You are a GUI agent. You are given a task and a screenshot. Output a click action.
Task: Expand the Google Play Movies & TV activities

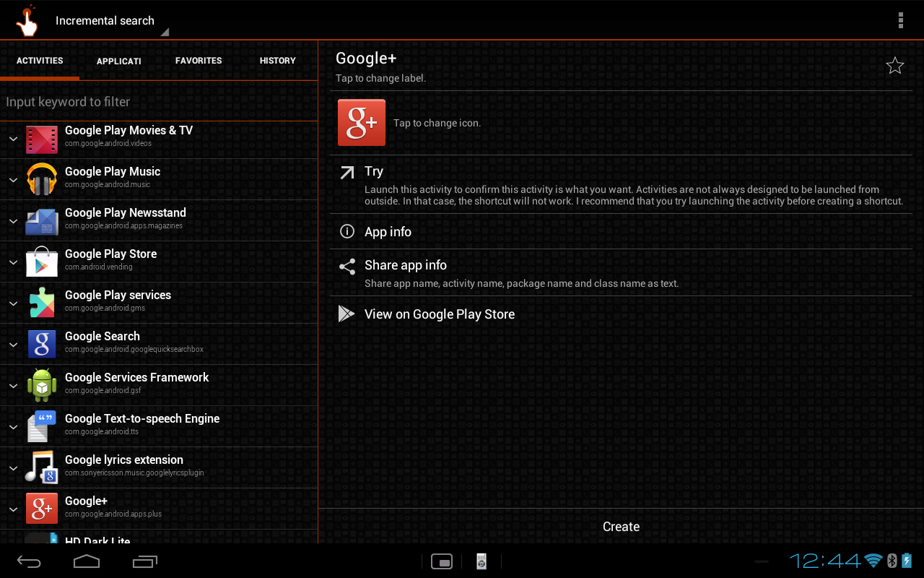(12, 138)
